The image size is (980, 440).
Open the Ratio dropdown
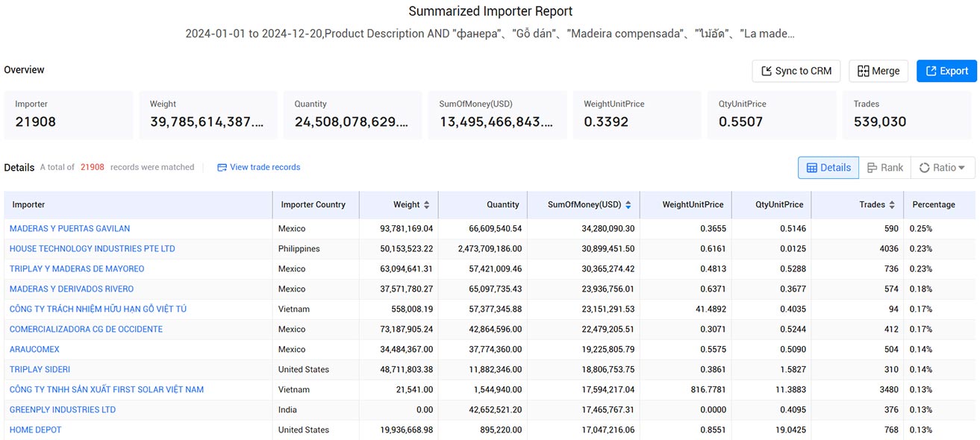[x=943, y=168]
